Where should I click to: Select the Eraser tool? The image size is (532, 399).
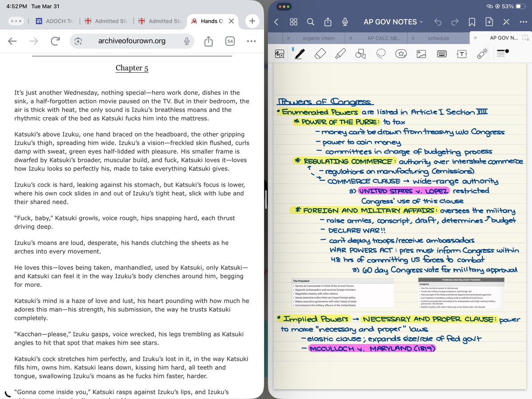pyautogui.click(x=320, y=54)
